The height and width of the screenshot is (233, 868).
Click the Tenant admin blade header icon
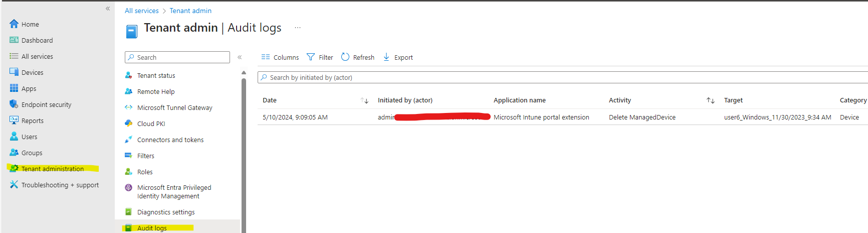coord(131,32)
